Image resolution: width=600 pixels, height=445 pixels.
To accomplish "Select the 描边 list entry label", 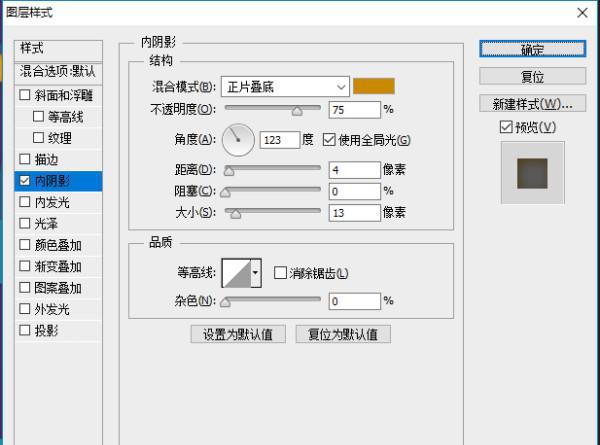I will 46,159.
